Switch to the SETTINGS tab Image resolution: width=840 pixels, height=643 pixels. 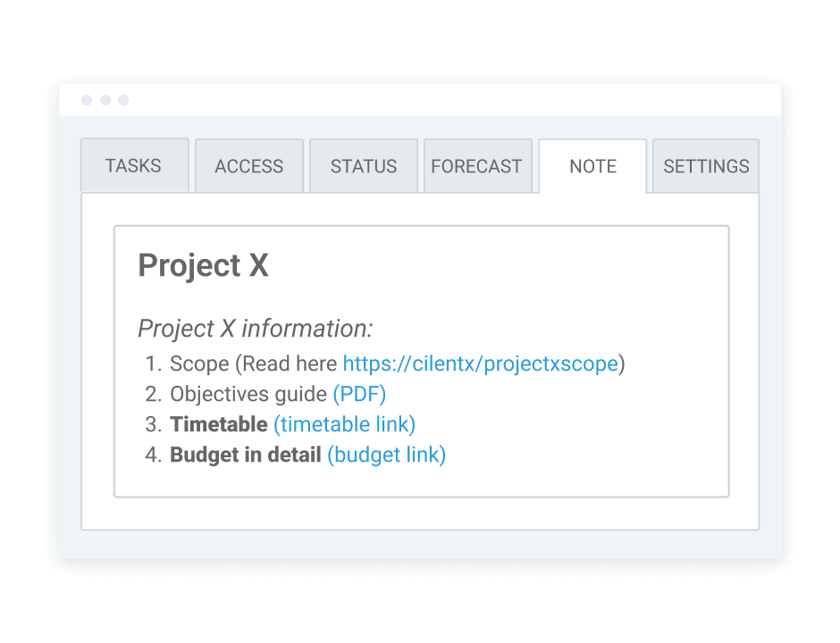(x=706, y=165)
